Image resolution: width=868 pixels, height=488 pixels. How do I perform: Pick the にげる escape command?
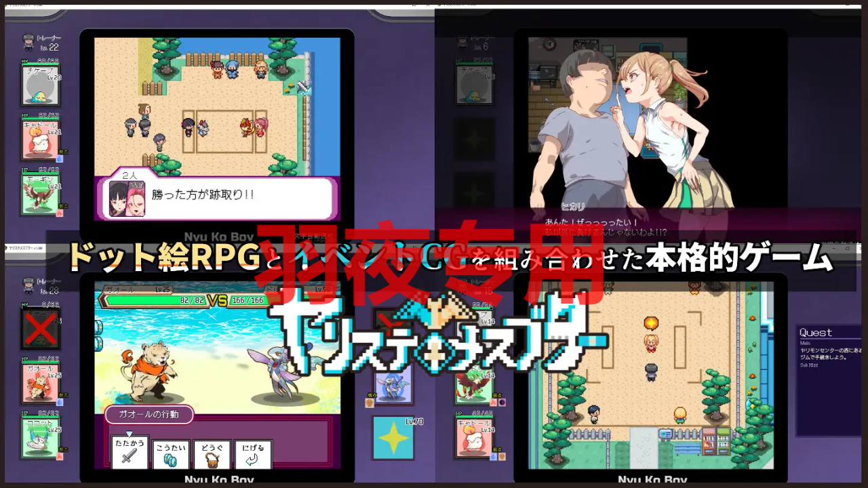pyautogui.click(x=253, y=454)
